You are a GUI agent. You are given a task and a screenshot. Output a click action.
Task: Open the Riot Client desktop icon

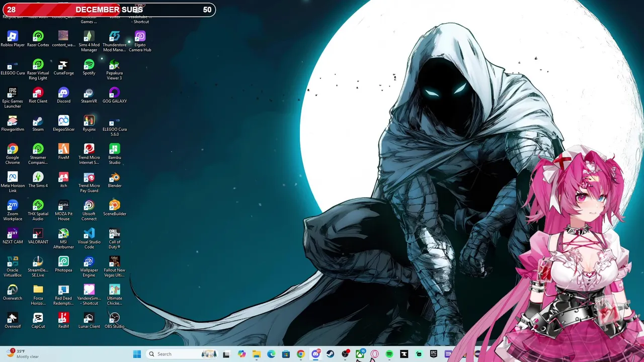click(x=38, y=96)
